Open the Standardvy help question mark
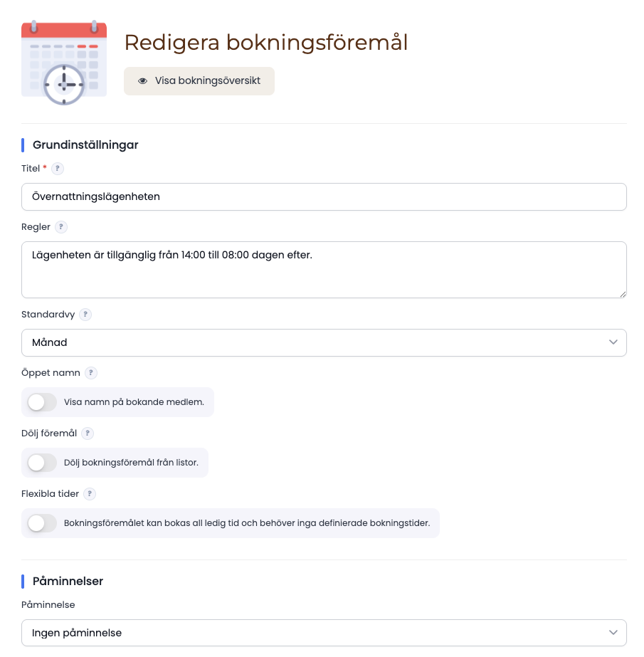Viewport: 644px width, 657px height. (85, 314)
